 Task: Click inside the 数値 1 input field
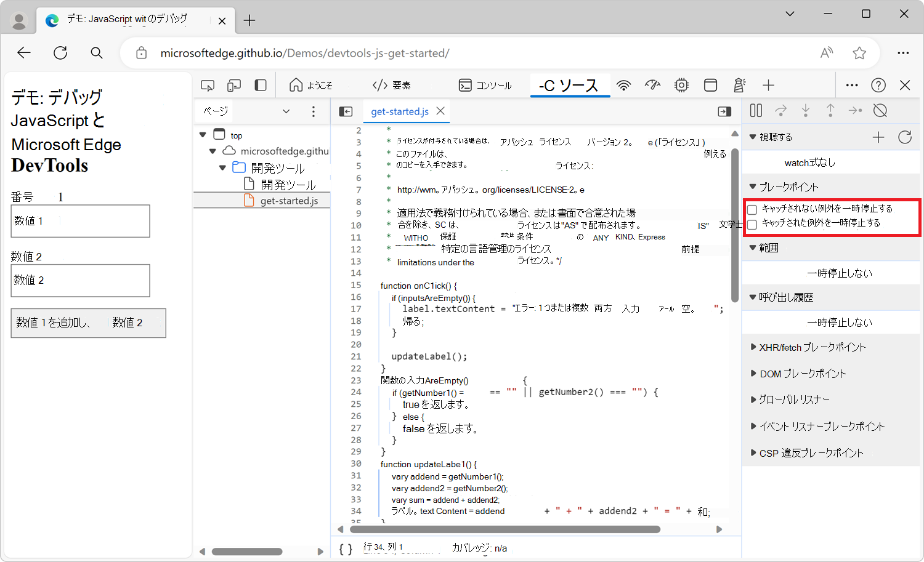tap(80, 221)
